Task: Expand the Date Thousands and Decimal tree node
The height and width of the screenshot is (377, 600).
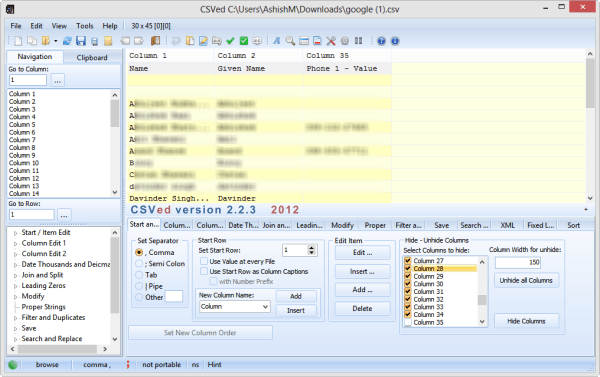Action: point(16,264)
